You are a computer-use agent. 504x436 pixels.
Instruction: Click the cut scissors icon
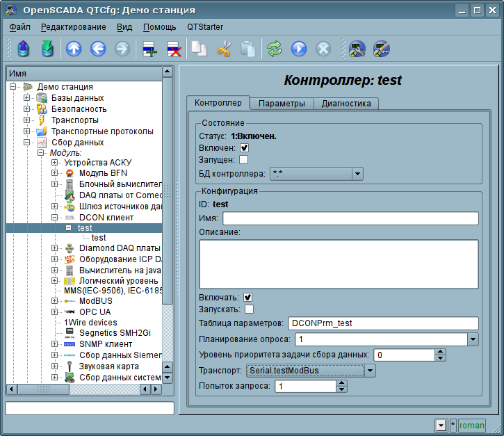pyautogui.click(x=224, y=49)
